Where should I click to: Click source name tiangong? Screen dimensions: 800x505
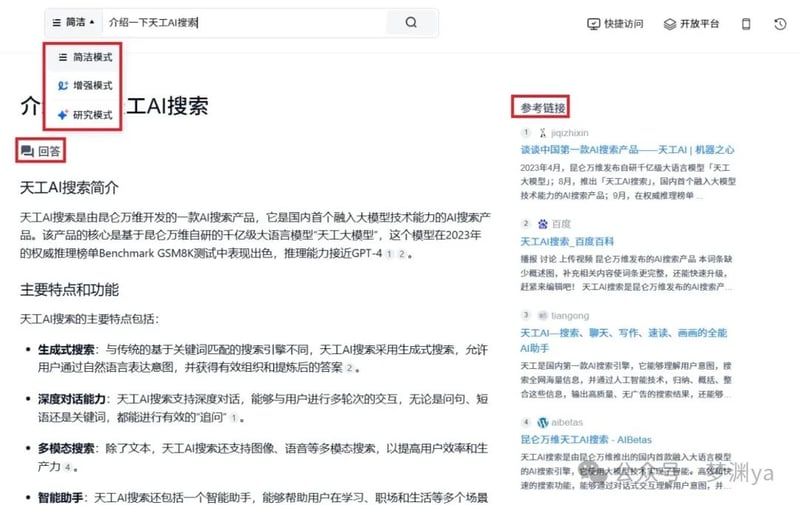coord(570,316)
